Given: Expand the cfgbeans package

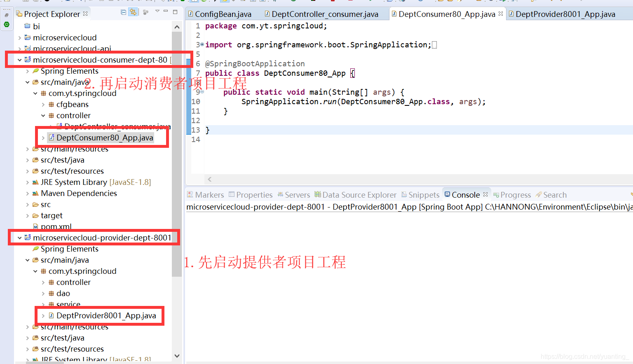Looking at the screenshot, I should [x=43, y=104].
